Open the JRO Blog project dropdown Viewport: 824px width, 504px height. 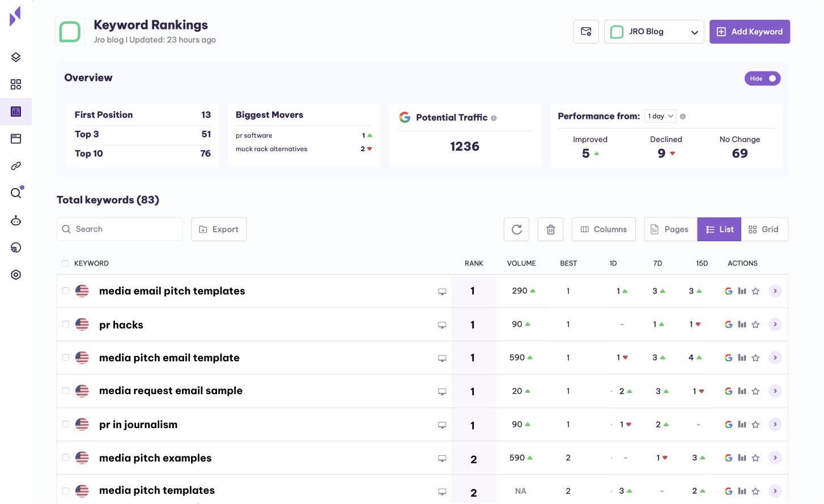tap(654, 32)
